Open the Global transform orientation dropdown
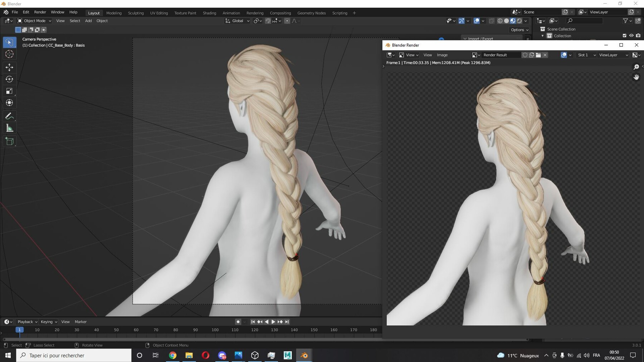This screenshot has width=644, height=362. tap(237, 21)
